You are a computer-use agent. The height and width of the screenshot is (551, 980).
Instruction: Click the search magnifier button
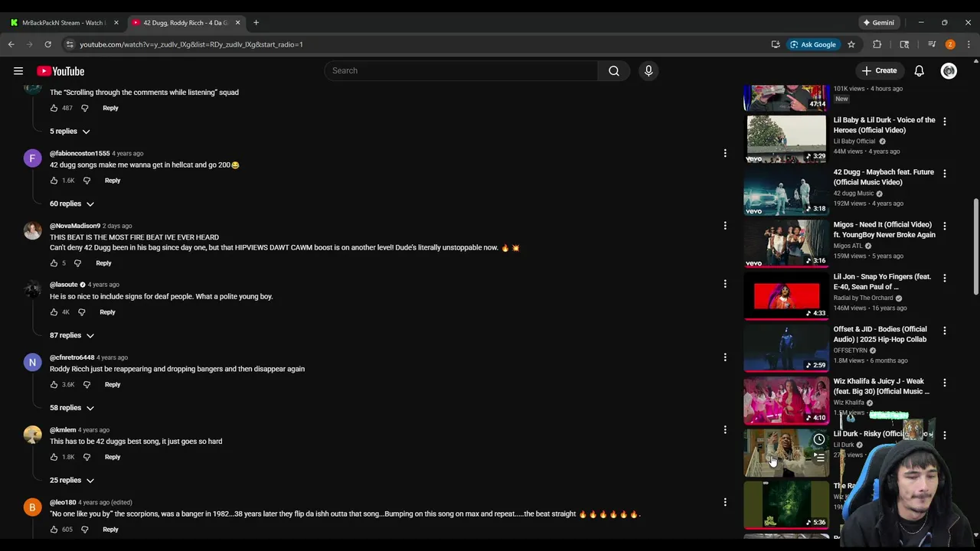(614, 71)
